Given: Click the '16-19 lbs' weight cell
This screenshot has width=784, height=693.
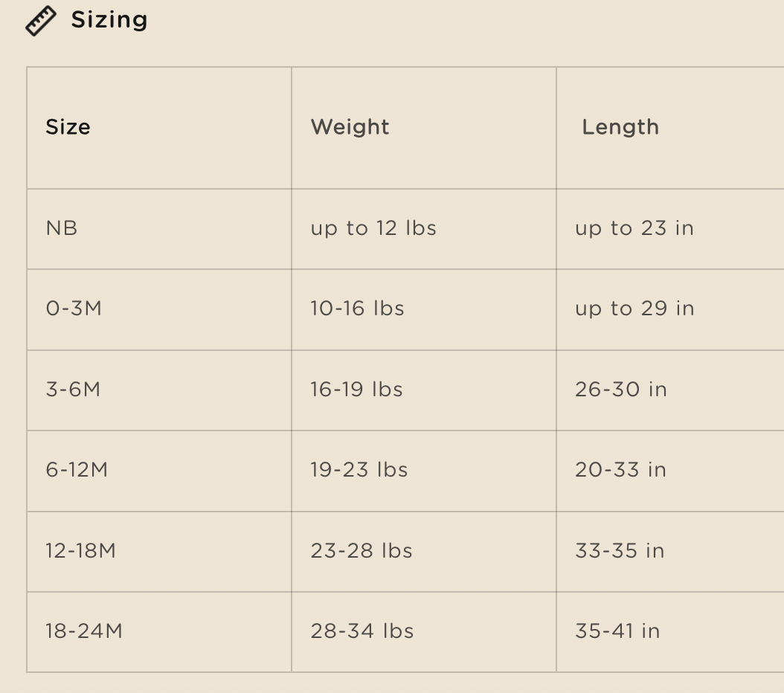Looking at the screenshot, I should (x=423, y=390).
